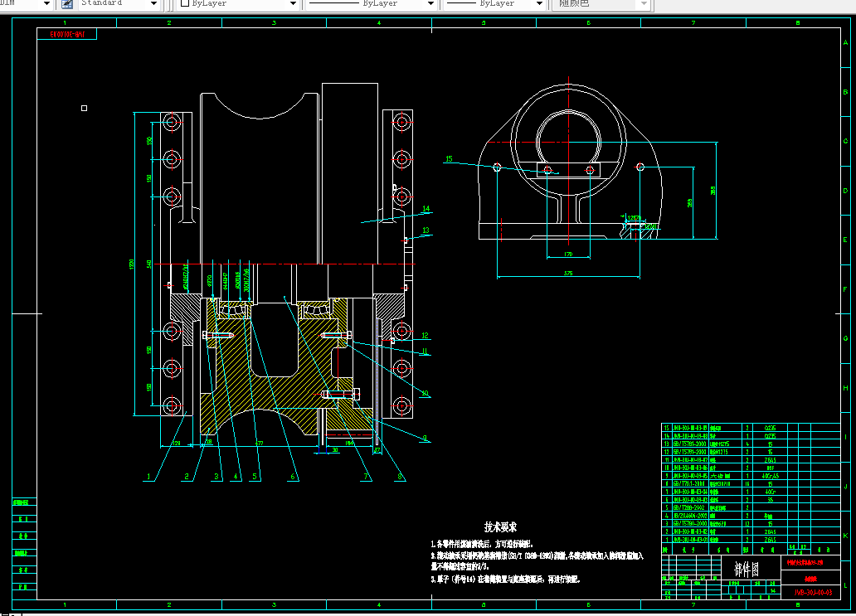
Task: Select the 部件图 title block text
Action: (747, 570)
